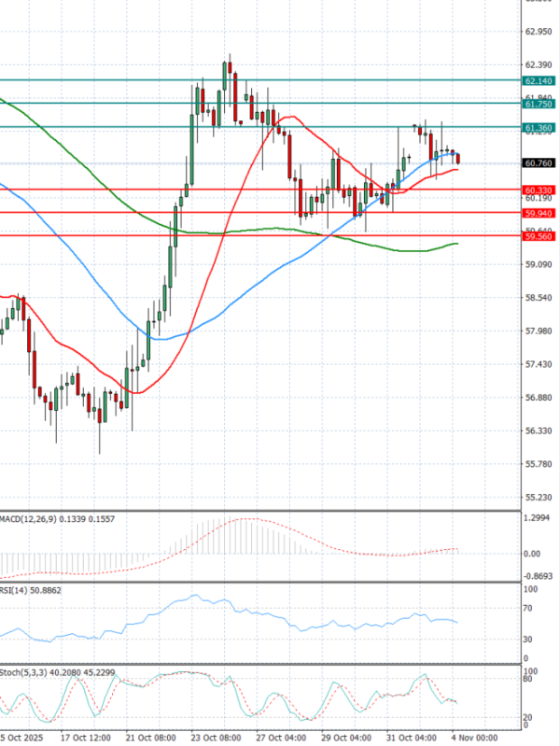Click the 23 Oct 08:00 date label
This screenshot has height=746, width=560.
click(x=216, y=738)
